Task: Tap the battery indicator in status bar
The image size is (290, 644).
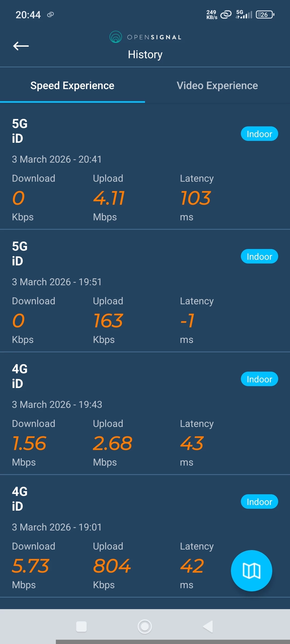Action: click(265, 14)
